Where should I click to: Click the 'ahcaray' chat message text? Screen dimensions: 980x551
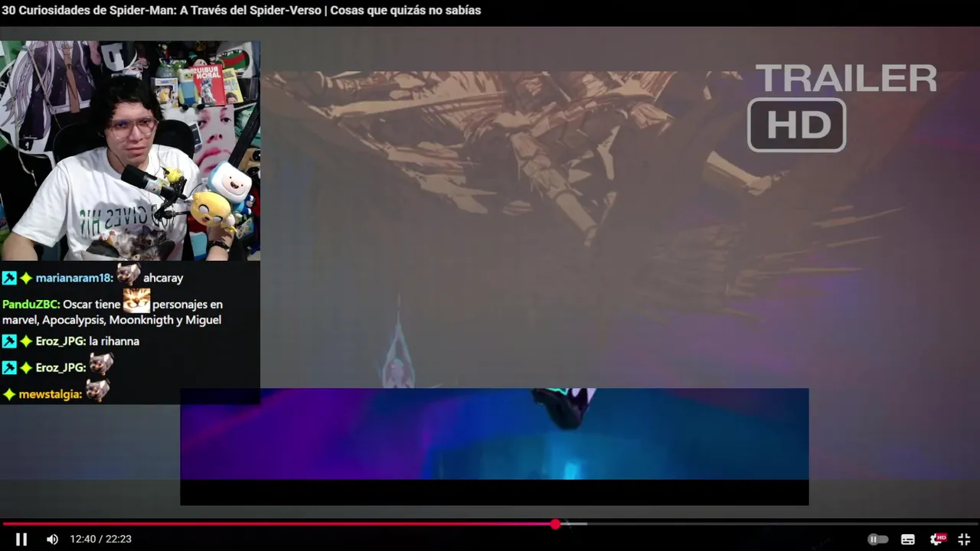(163, 278)
